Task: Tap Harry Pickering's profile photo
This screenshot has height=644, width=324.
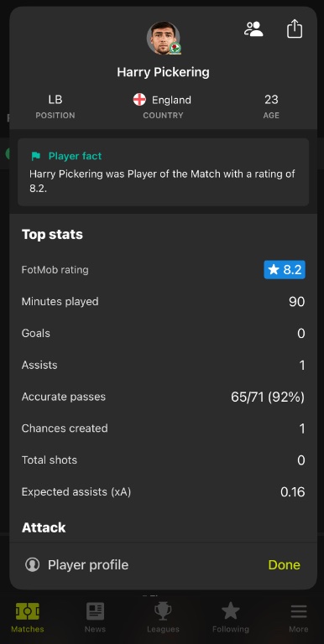Action: point(163,38)
